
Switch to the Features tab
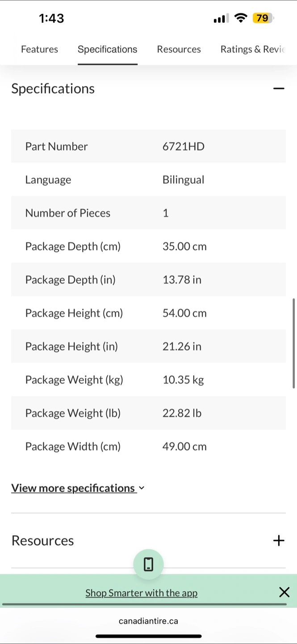click(x=39, y=49)
